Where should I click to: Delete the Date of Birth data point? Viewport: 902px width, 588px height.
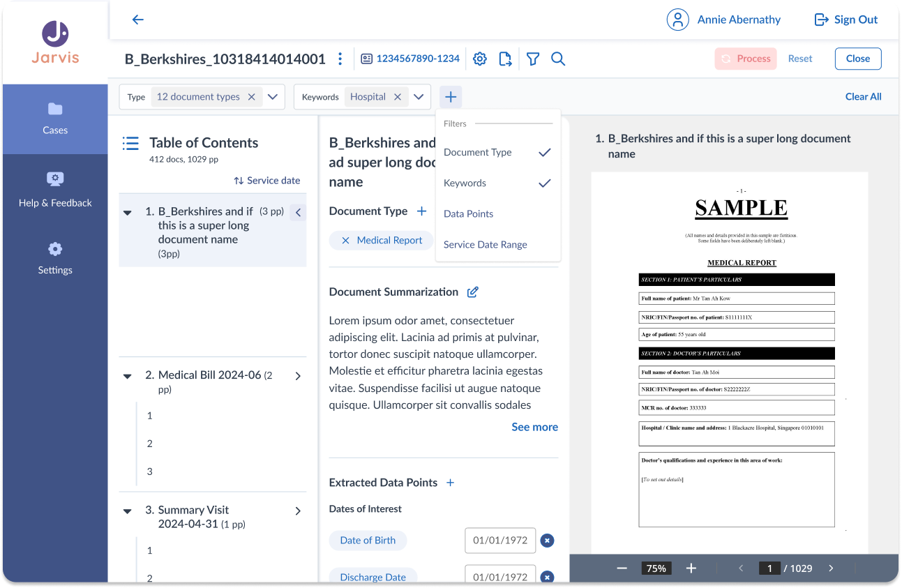click(x=548, y=541)
